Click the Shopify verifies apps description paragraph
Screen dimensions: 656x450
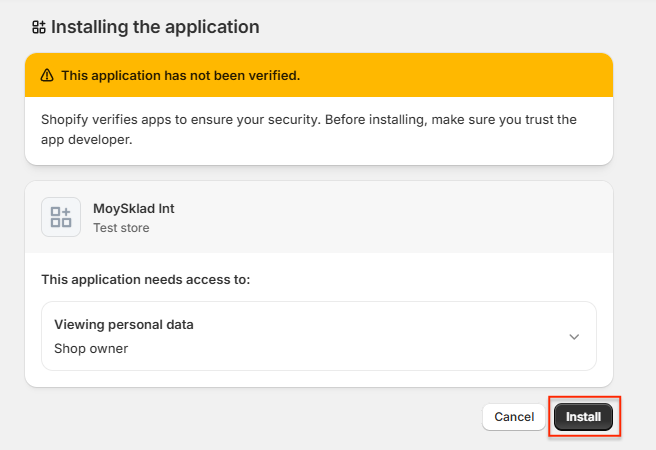coord(309,129)
